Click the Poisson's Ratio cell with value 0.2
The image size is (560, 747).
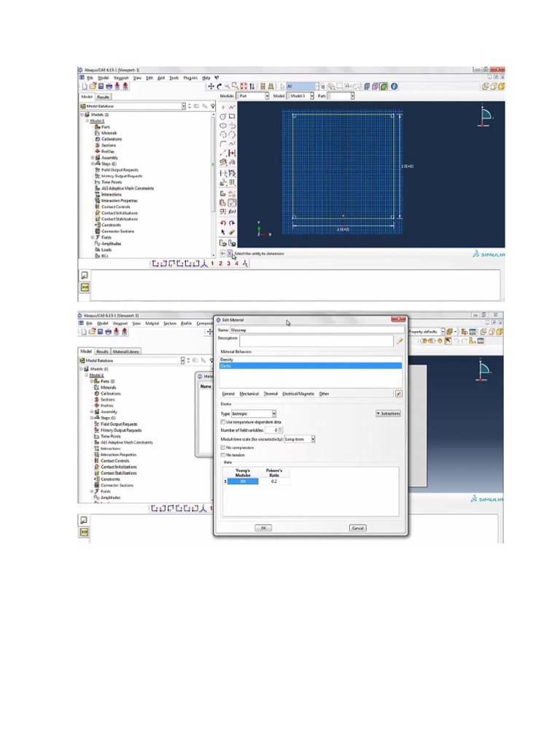coord(274,481)
